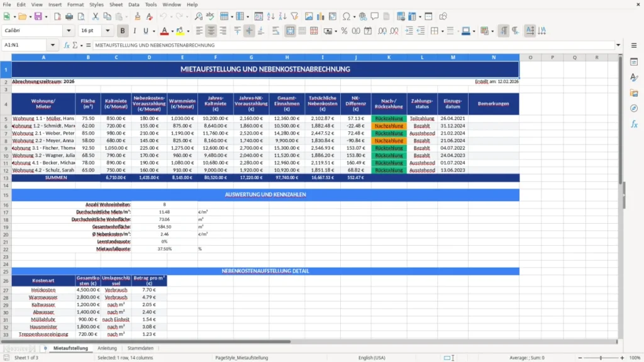Open font color dropdown arrow
Image resolution: width=644 pixels, height=362 pixels.
tap(172, 31)
